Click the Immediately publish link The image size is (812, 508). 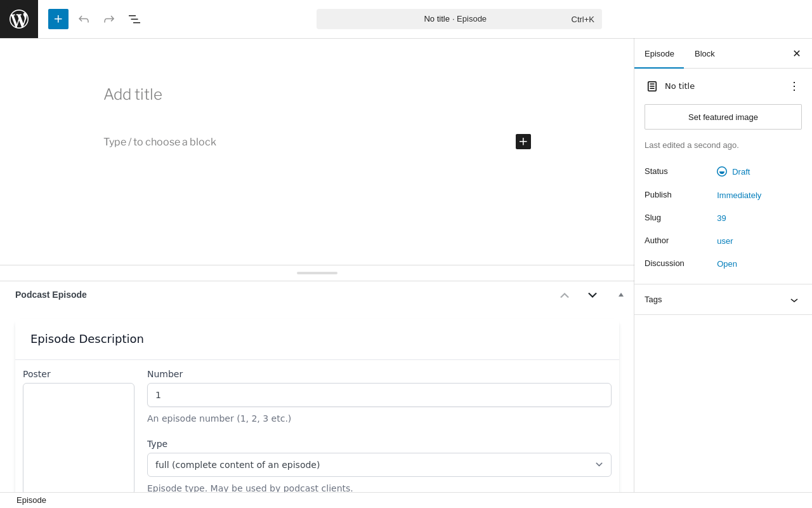pyautogui.click(x=739, y=195)
